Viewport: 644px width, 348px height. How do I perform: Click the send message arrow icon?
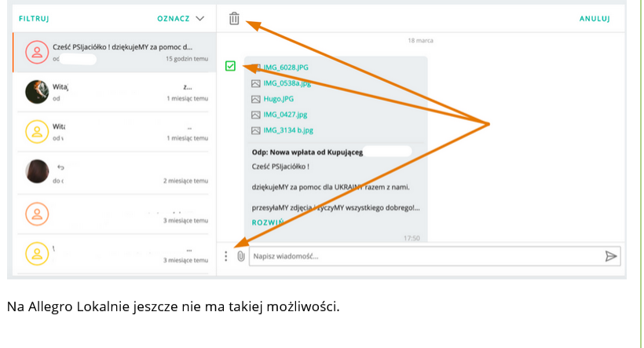coord(611,256)
